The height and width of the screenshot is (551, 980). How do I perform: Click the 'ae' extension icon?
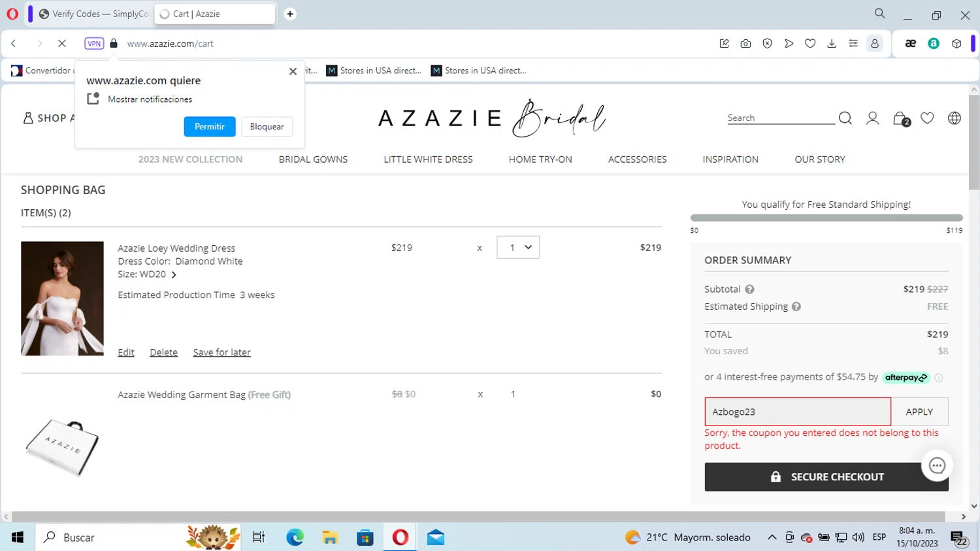(910, 44)
